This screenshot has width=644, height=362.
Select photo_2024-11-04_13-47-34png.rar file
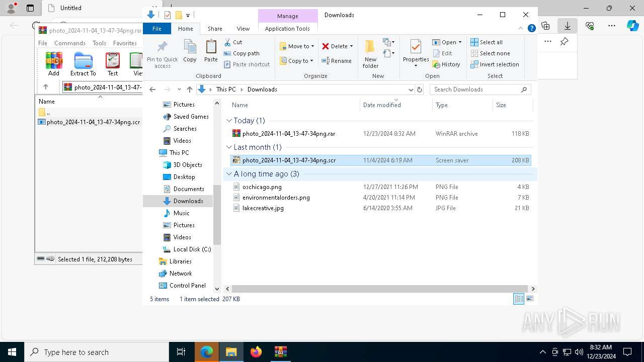[380, 134]
